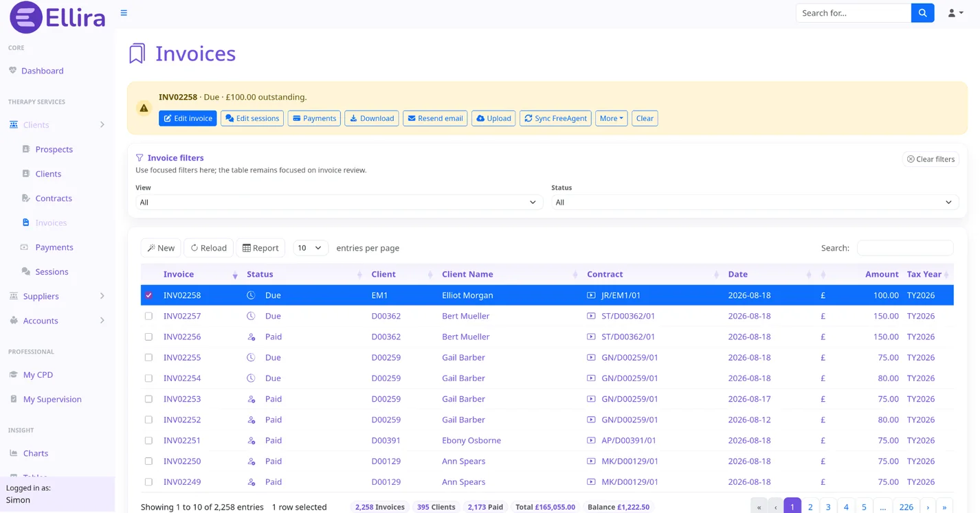Open Dashboard from the sidebar

click(x=42, y=71)
